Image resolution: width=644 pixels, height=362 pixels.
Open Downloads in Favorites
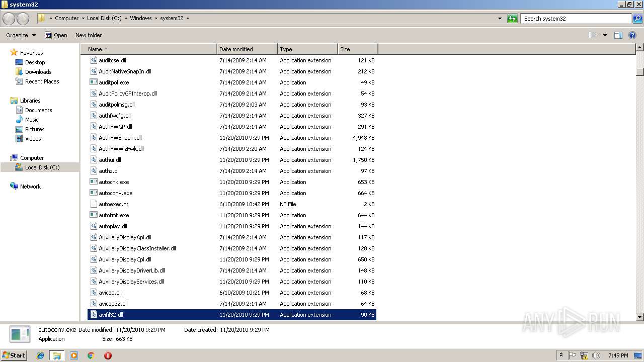tap(38, 72)
